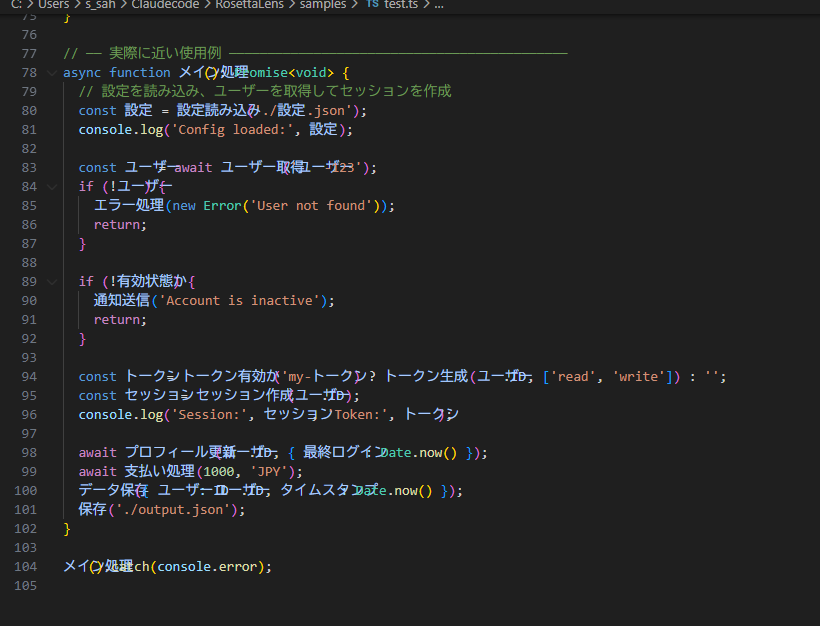Collapse the async function at line 78
Image resolution: width=820 pixels, height=626 pixels.
click(51, 72)
